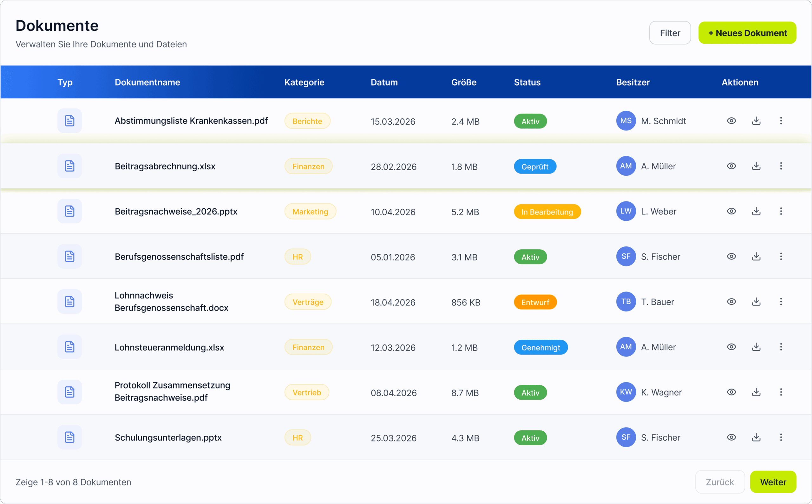812x504 pixels.
Task: Download Schulungsunterlagen.pptx using row icon
Action: [x=756, y=437]
